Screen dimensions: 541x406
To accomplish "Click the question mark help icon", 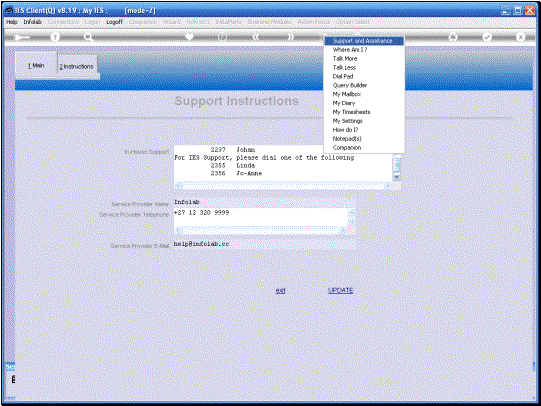I will tap(55, 37).
